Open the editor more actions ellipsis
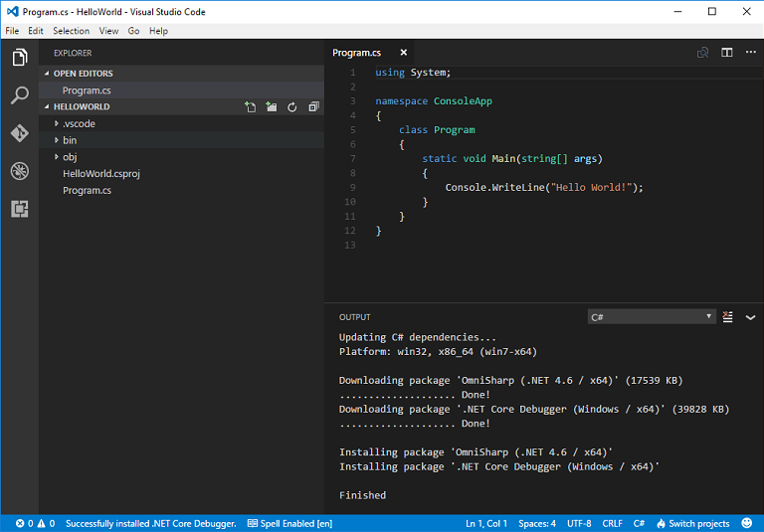764x532 pixels. [751, 52]
